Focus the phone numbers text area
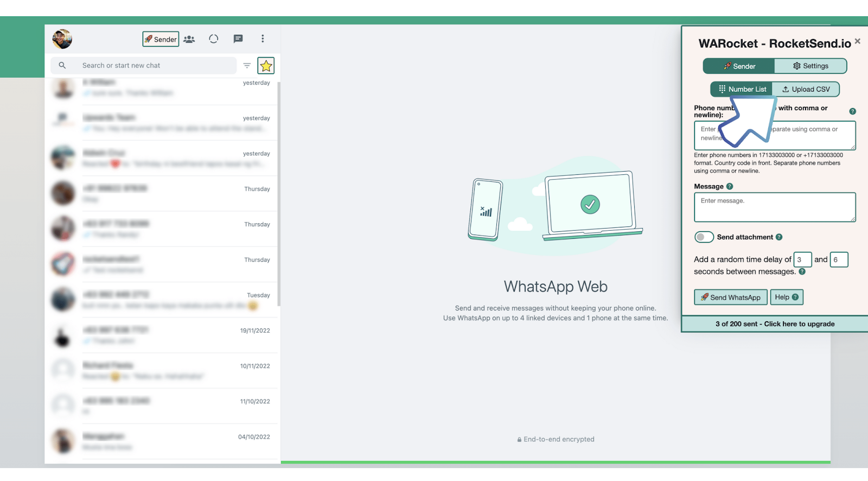 (775, 135)
